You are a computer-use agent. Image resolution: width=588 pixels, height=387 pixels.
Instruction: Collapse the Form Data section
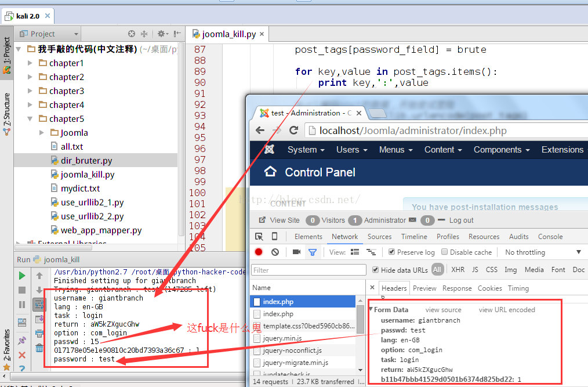tap(371, 309)
